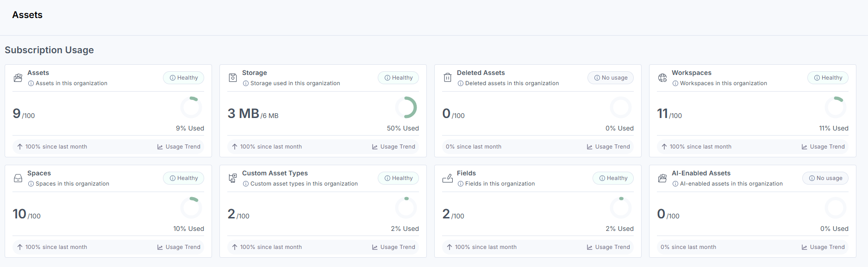Click the Storage disk icon
This screenshot has width=868, height=267.
tap(233, 78)
